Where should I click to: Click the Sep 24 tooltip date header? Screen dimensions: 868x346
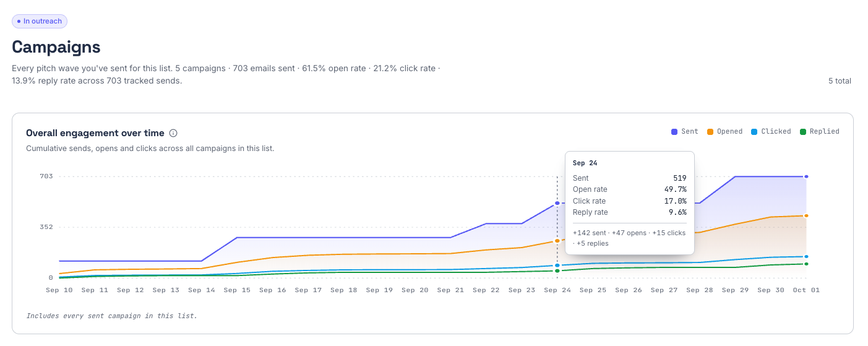(585, 163)
